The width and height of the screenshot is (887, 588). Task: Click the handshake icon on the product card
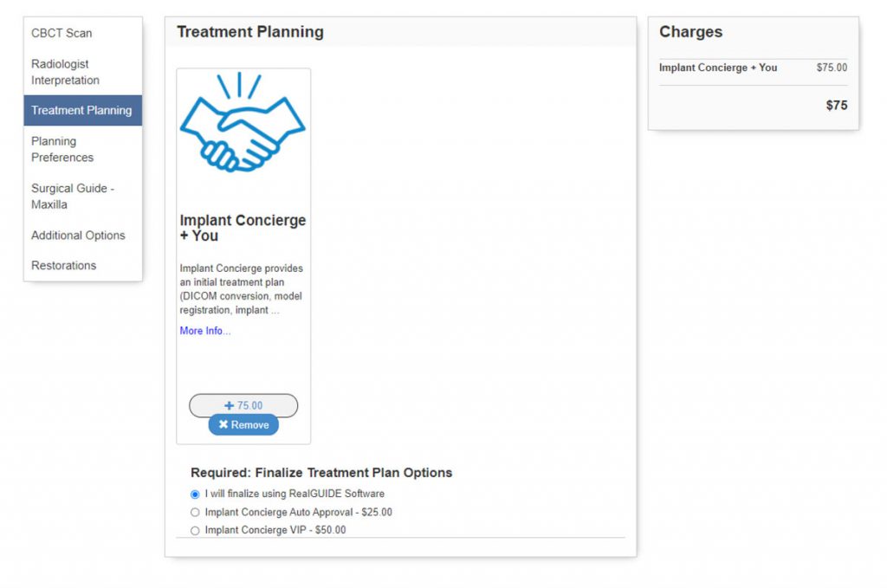coord(243,124)
